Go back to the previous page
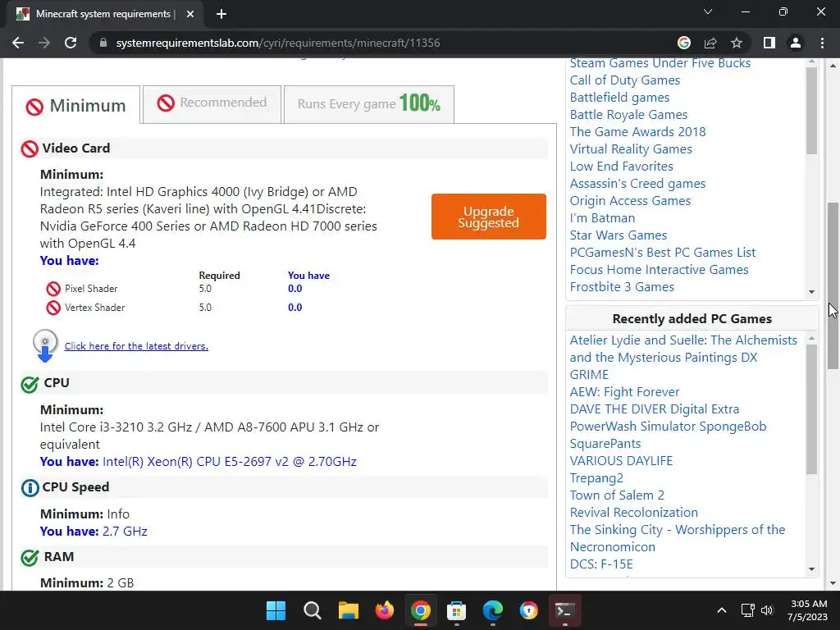Viewport: 840px width, 630px height. [x=18, y=43]
